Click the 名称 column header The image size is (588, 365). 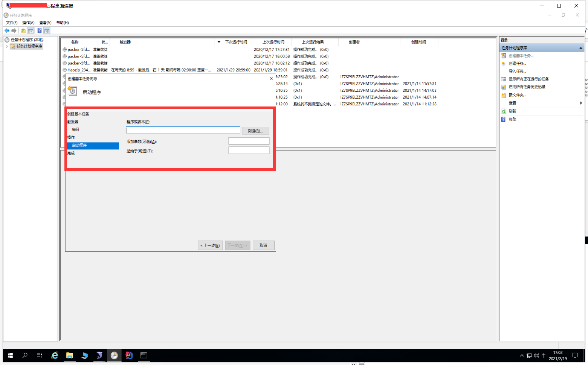[75, 42]
